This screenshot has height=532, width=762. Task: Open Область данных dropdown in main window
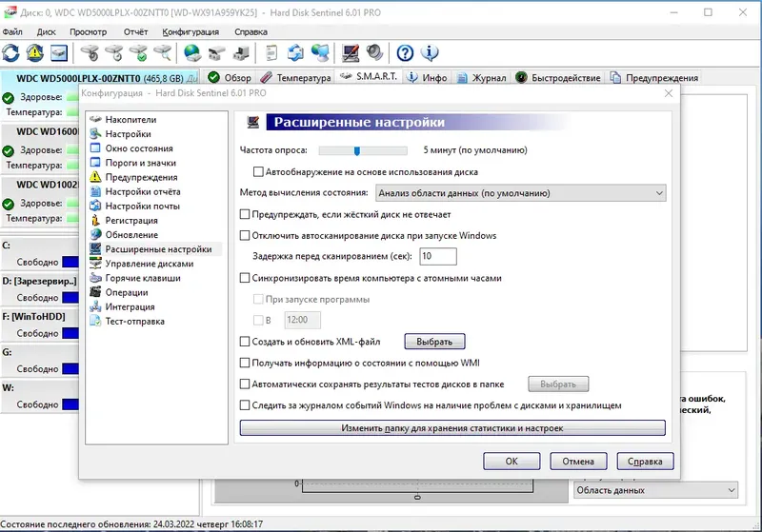655,490
